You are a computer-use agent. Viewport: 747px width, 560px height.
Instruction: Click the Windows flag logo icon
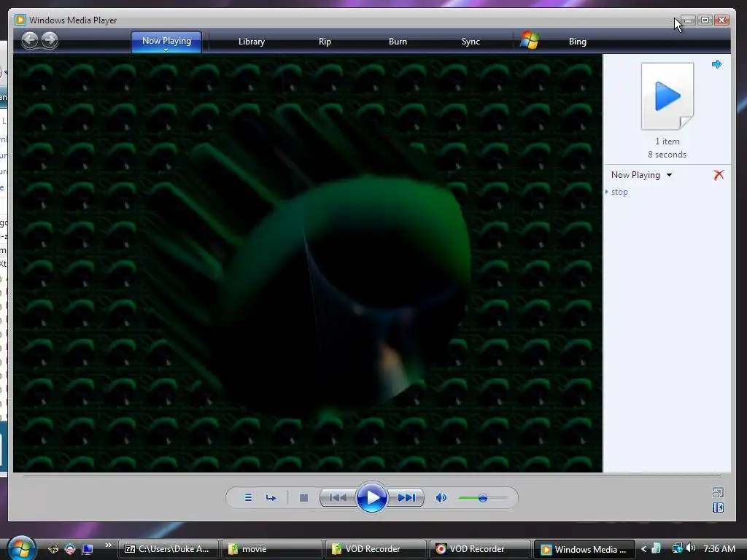click(x=530, y=40)
